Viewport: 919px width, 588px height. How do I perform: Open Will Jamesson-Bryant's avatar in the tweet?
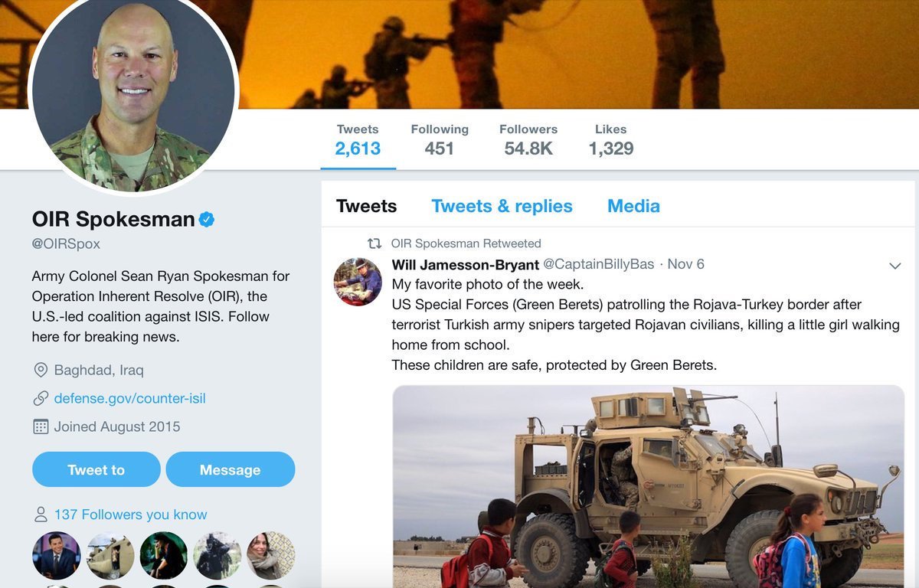coord(358,282)
